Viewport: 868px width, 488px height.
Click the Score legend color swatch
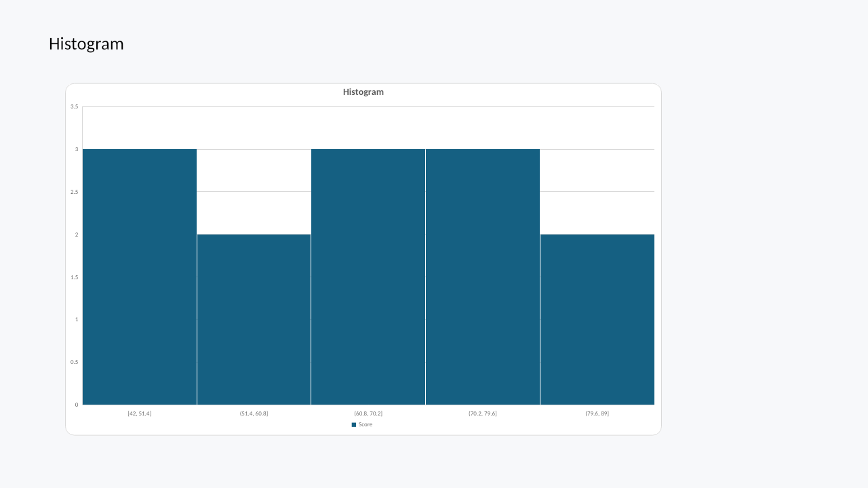[x=354, y=425]
